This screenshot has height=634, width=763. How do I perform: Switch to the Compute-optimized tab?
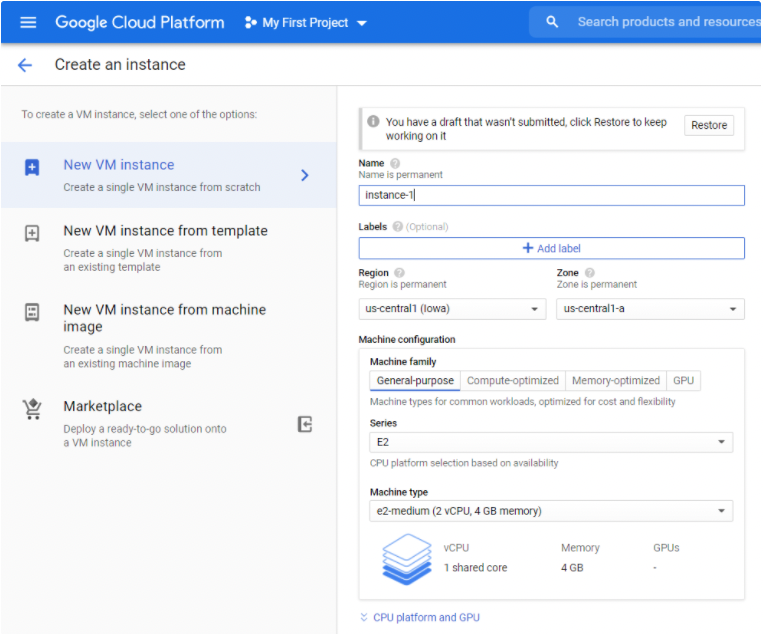click(x=513, y=381)
